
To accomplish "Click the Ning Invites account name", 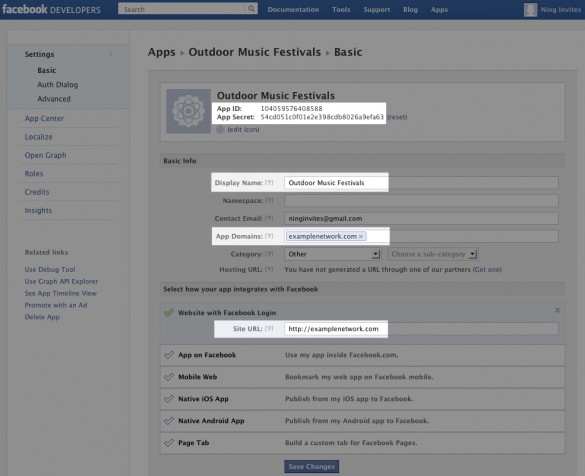I will pyautogui.click(x=560, y=10).
